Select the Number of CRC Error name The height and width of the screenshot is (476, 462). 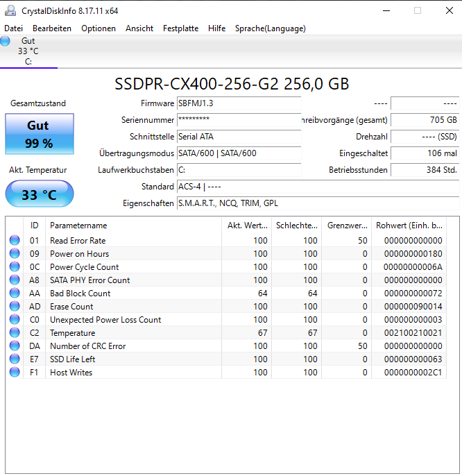tap(87, 346)
